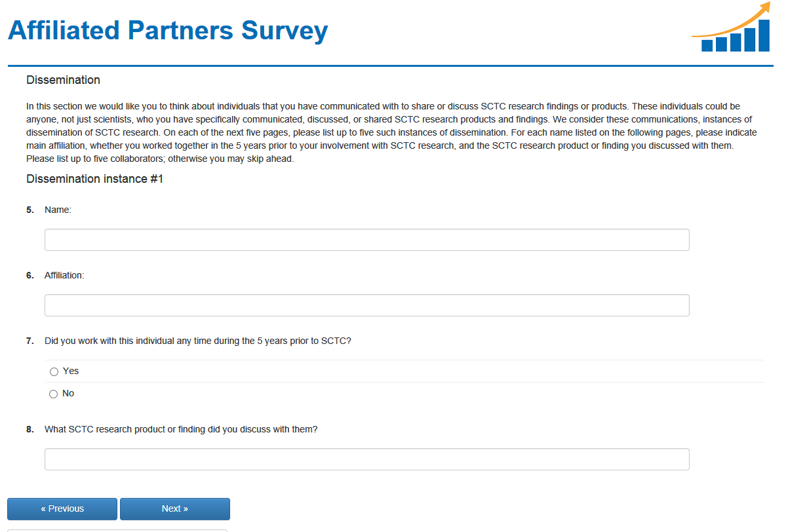The height and width of the screenshot is (532, 809).
Task: Focus the Affiliation text field
Action: click(366, 305)
